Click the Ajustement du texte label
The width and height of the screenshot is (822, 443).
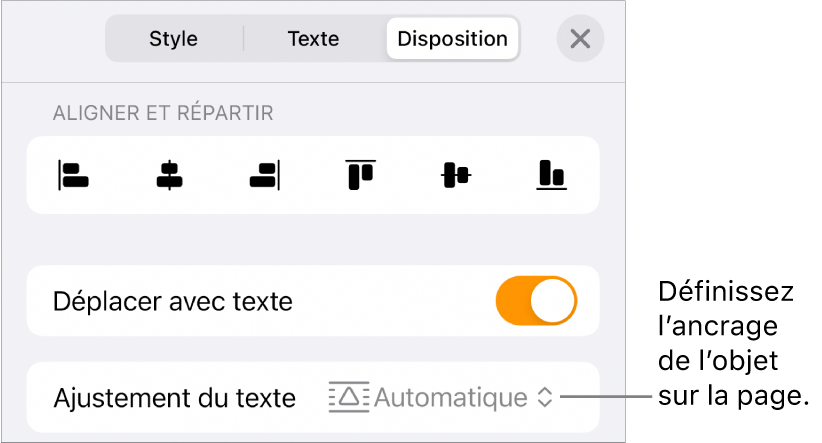pos(175,398)
